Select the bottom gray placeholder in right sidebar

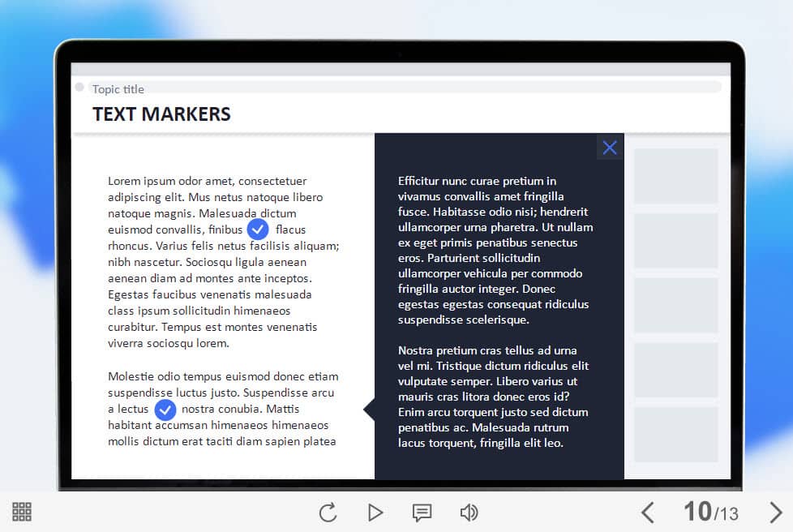[x=675, y=435]
